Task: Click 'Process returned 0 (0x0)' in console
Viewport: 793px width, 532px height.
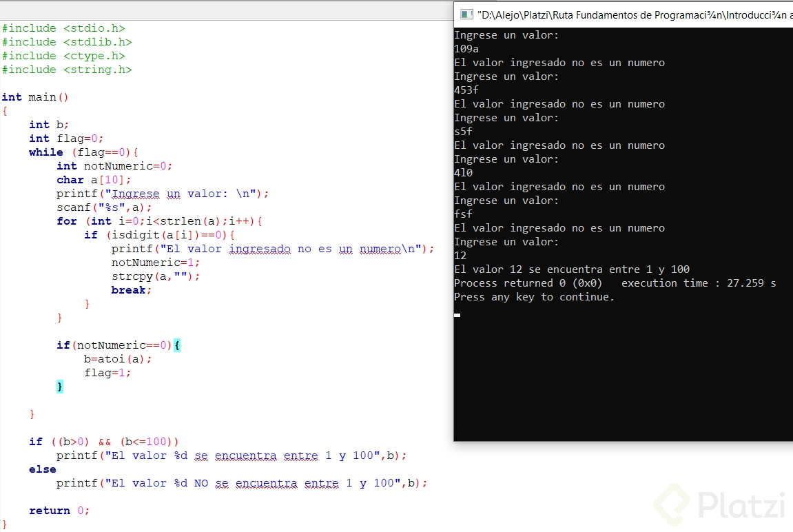Action: (x=528, y=283)
